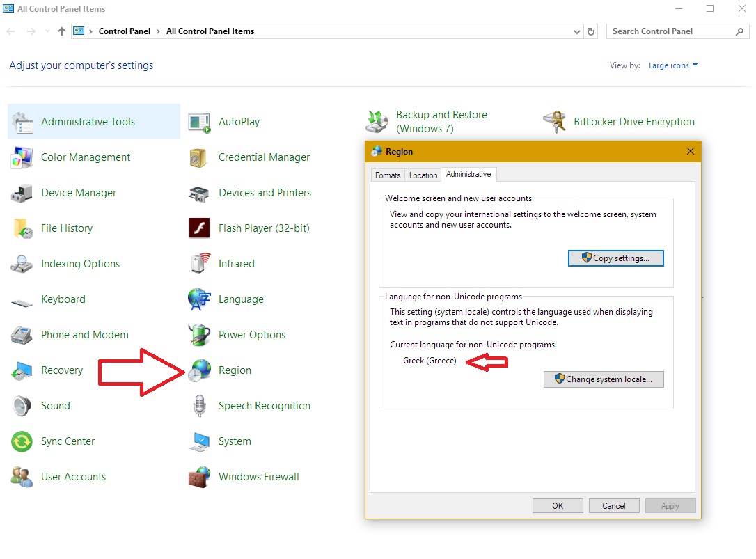The image size is (756, 559).
Task: Click the Refresh address bar button
Action: 591,31
